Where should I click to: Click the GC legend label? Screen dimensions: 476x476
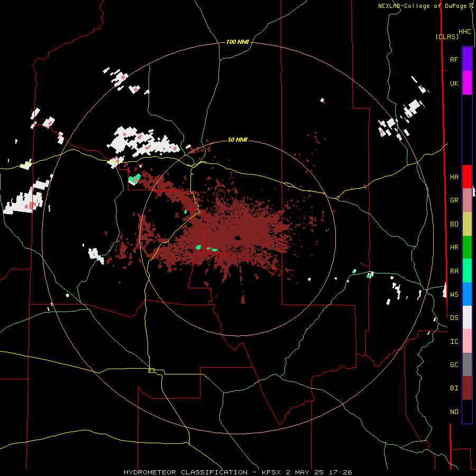(454, 364)
